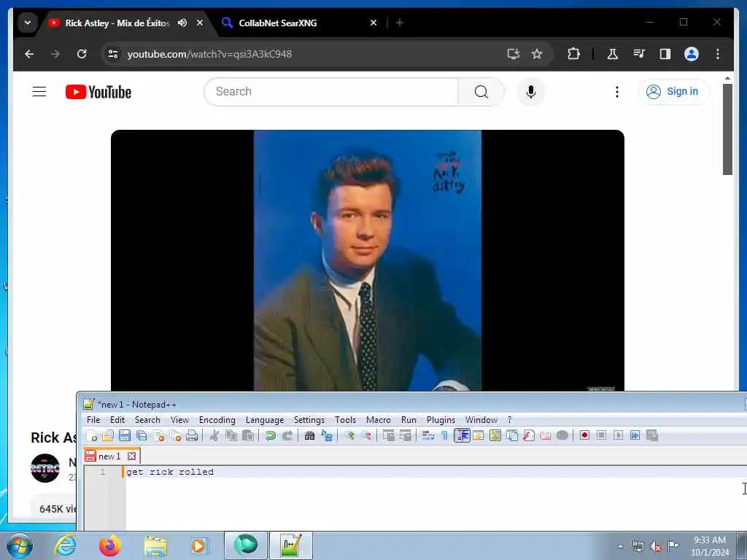Open the Macro menu

point(379,419)
